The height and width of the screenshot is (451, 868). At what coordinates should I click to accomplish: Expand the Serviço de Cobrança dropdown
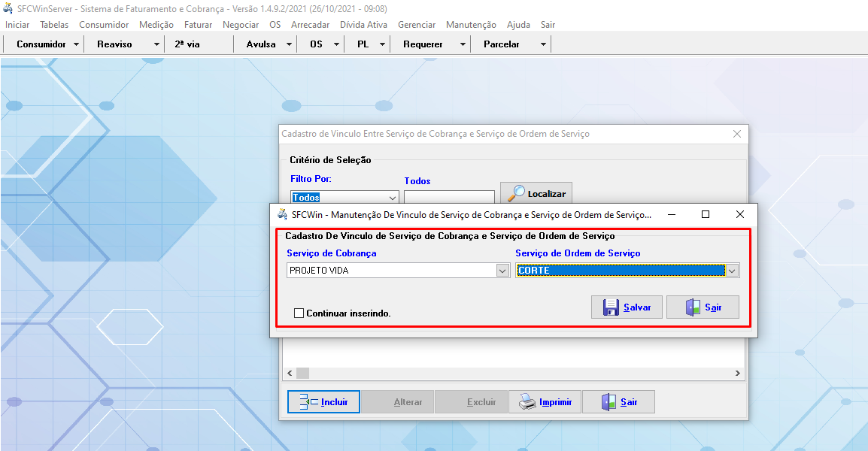[x=502, y=271]
